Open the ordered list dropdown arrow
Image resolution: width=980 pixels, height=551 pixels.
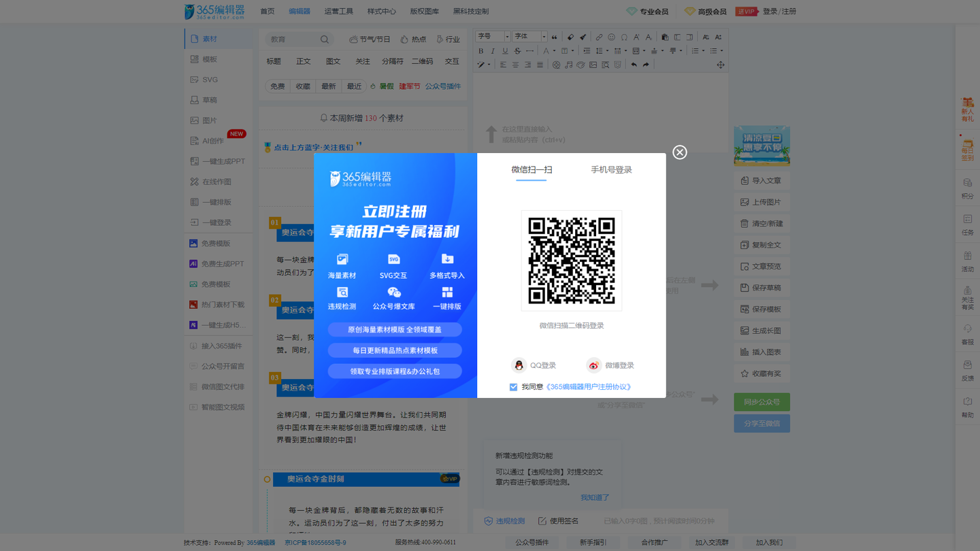point(703,51)
